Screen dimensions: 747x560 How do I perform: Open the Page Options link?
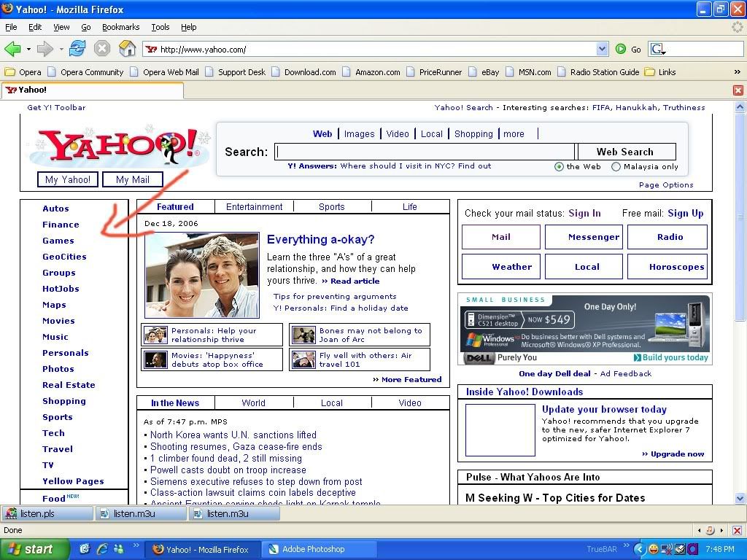click(x=666, y=184)
